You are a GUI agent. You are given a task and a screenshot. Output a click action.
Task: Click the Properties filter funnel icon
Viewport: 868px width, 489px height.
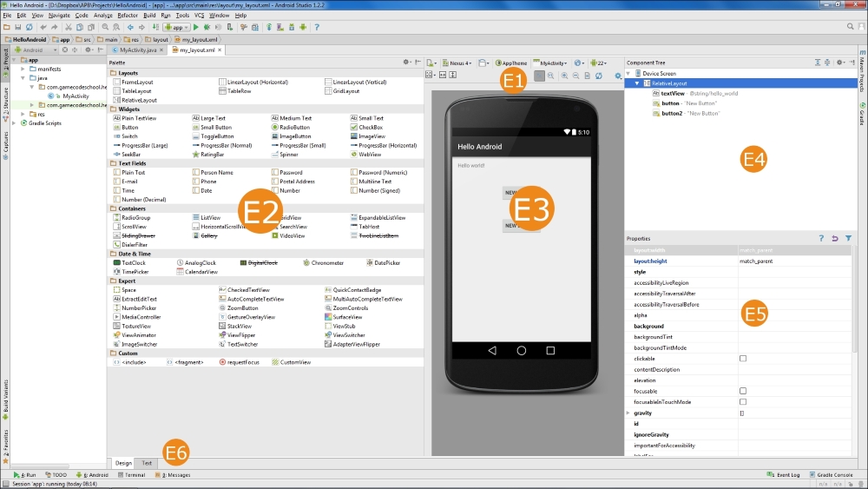click(x=848, y=238)
